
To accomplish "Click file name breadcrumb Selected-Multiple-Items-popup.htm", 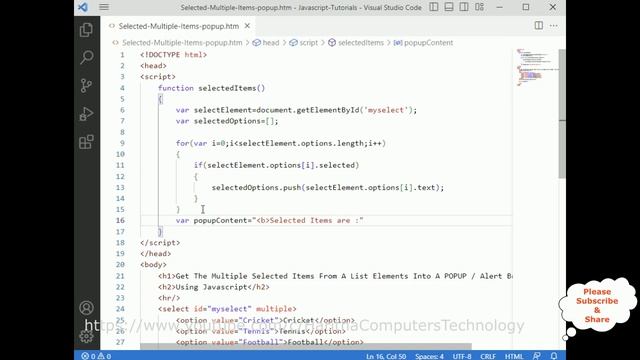I will coord(182,42).
